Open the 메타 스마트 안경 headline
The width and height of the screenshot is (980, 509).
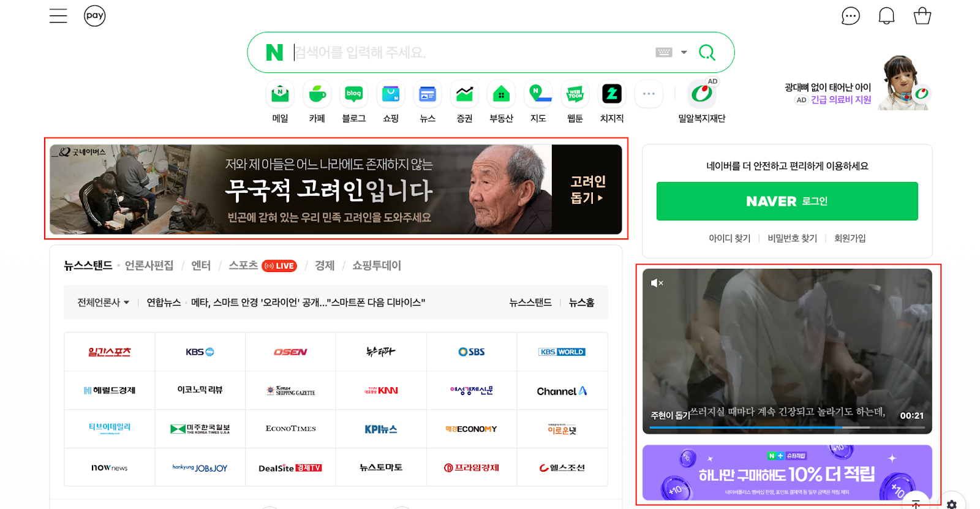(x=308, y=303)
